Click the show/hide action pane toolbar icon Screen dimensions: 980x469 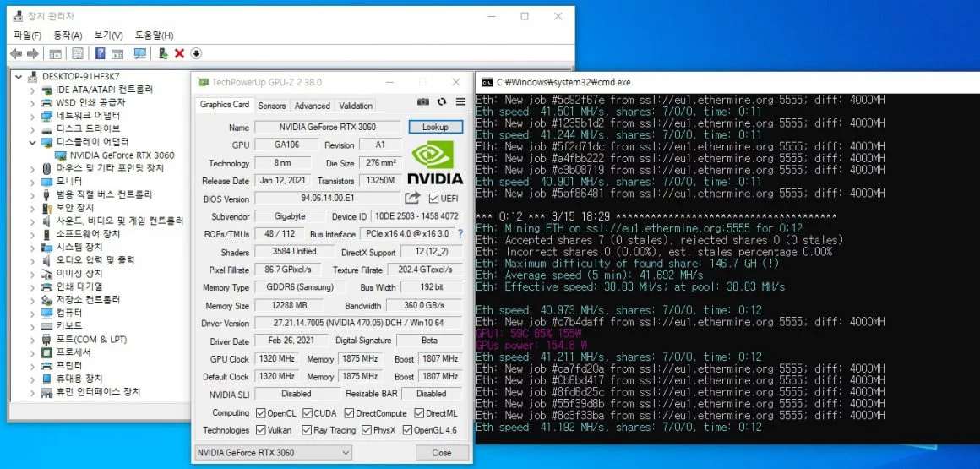117,54
